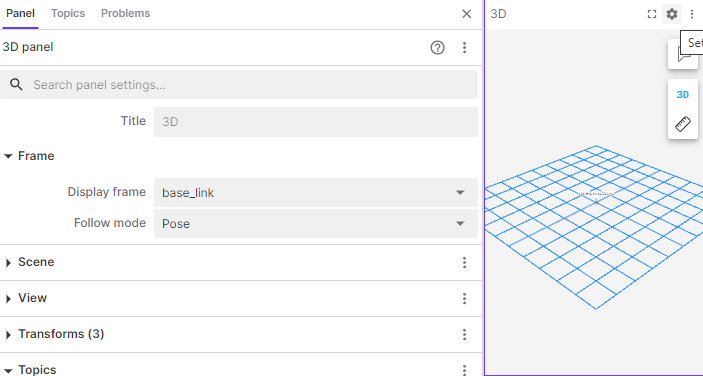Click the settings gear in 3D panel header
The width and height of the screenshot is (703, 376).
[x=672, y=14]
